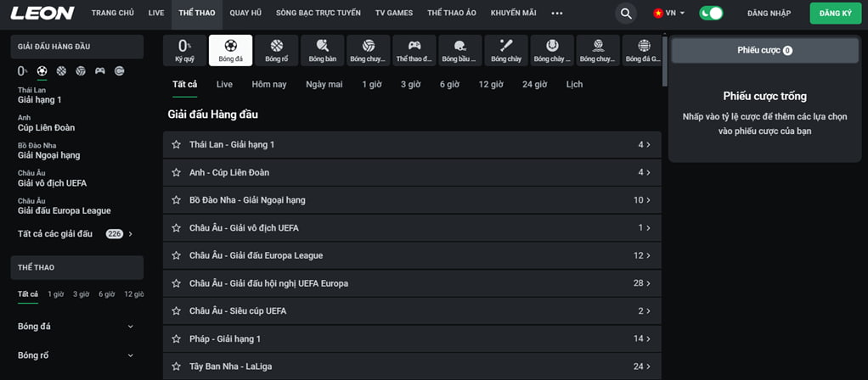Open the search magnifier icon
Viewport: 868px width, 380px height.
pos(626,14)
